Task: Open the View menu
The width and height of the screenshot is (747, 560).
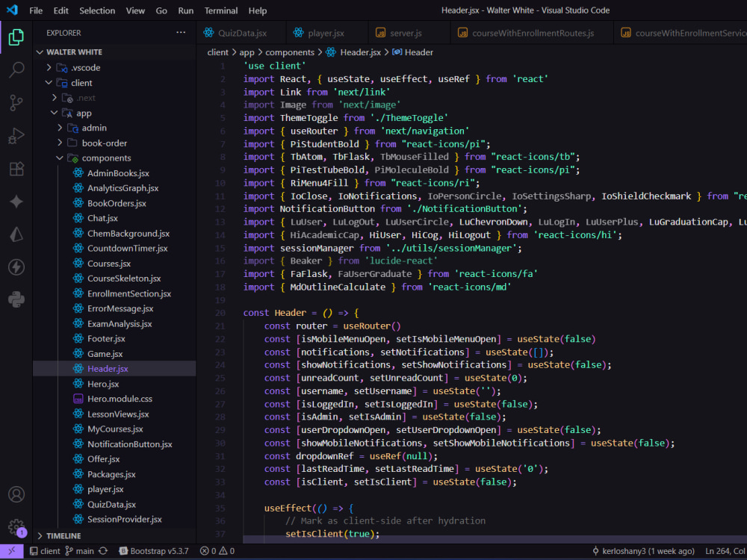Action: point(135,10)
